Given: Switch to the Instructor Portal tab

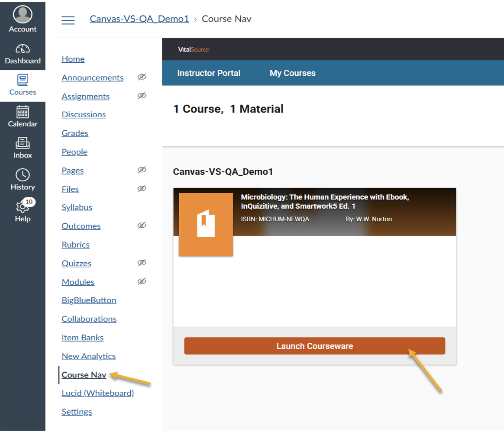Looking at the screenshot, I should 209,73.
